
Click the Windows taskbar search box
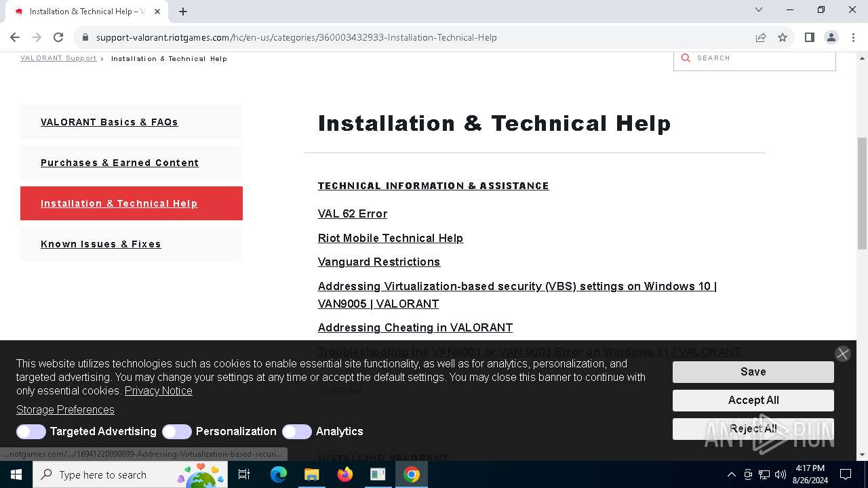click(130, 474)
